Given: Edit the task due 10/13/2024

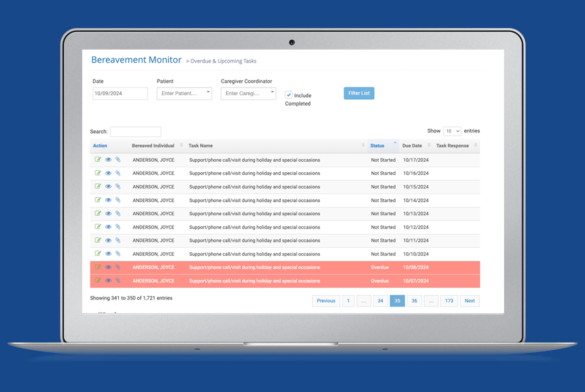Looking at the screenshot, I should click(x=98, y=213).
